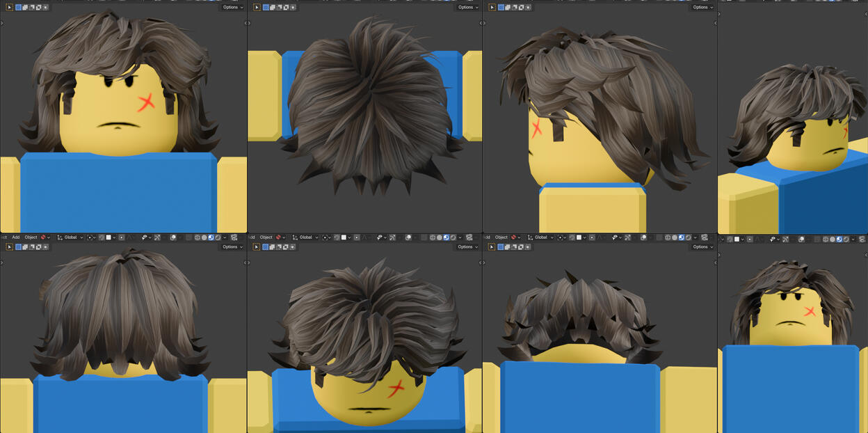
Task: Choose Set New Selection mode in top-left viewport
Action: tap(19, 7)
